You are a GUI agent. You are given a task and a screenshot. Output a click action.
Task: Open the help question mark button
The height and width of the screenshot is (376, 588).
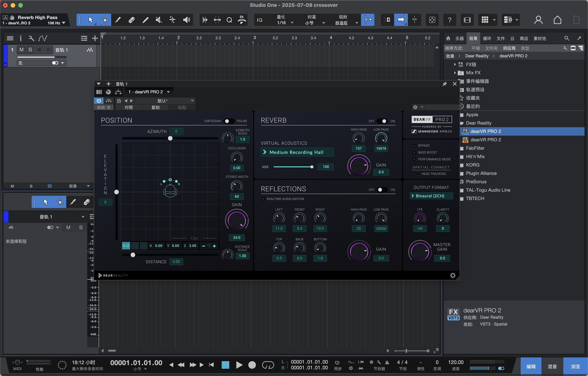click(449, 20)
